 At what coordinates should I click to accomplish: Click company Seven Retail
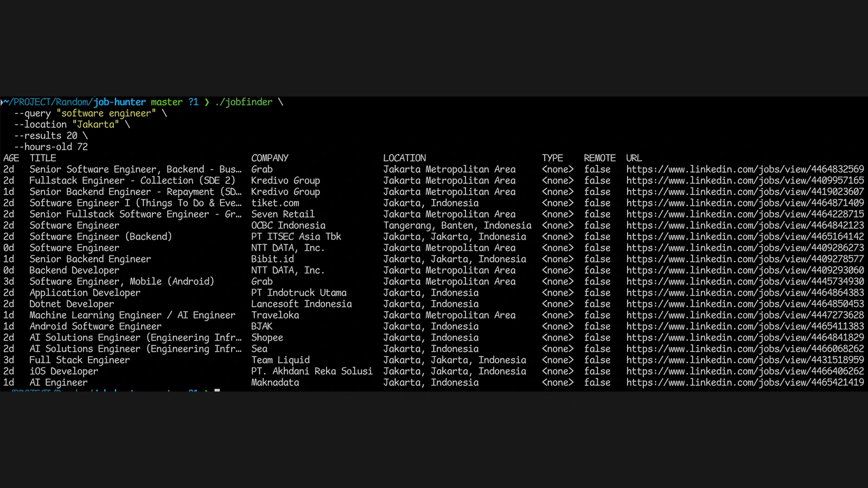283,214
